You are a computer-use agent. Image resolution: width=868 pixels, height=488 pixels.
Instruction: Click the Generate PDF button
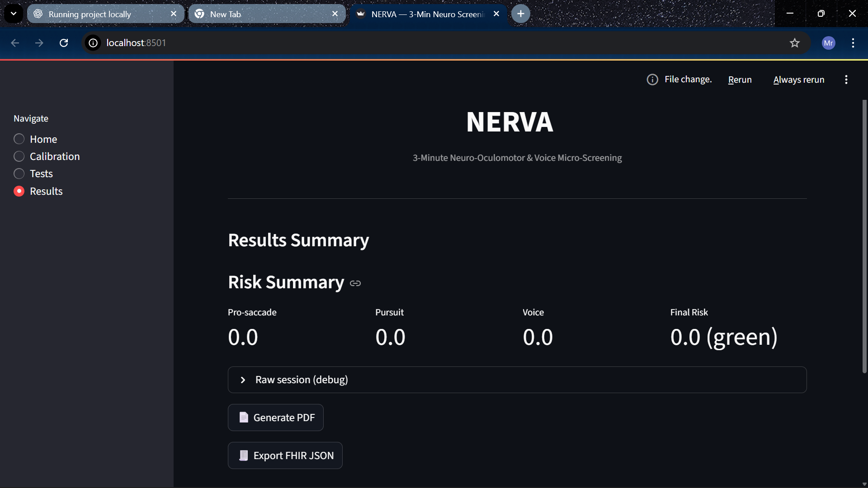pos(276,418)
